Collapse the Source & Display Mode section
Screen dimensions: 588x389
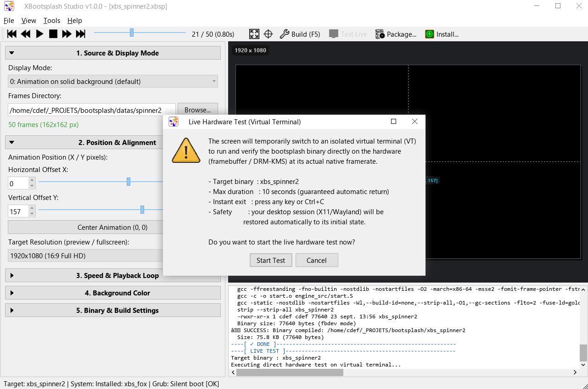113,53
